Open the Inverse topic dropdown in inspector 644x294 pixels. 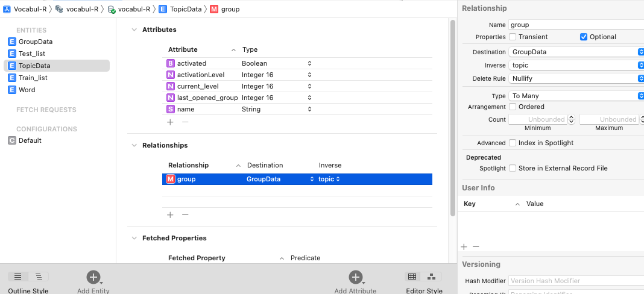[x=576, y=65]
